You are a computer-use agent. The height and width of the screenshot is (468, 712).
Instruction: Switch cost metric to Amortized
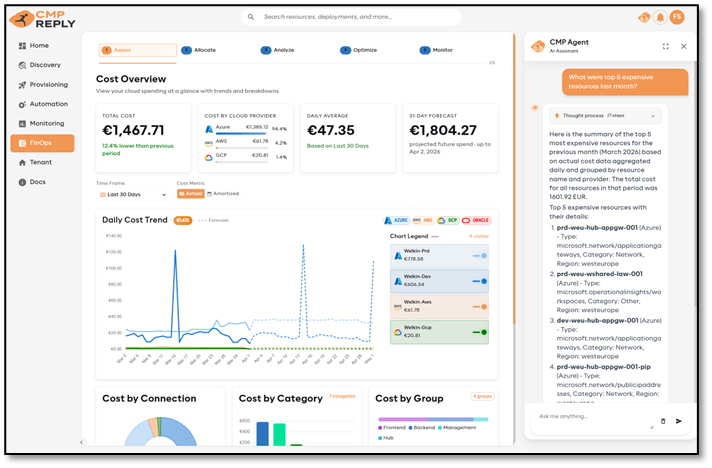(x=223, y=194)
